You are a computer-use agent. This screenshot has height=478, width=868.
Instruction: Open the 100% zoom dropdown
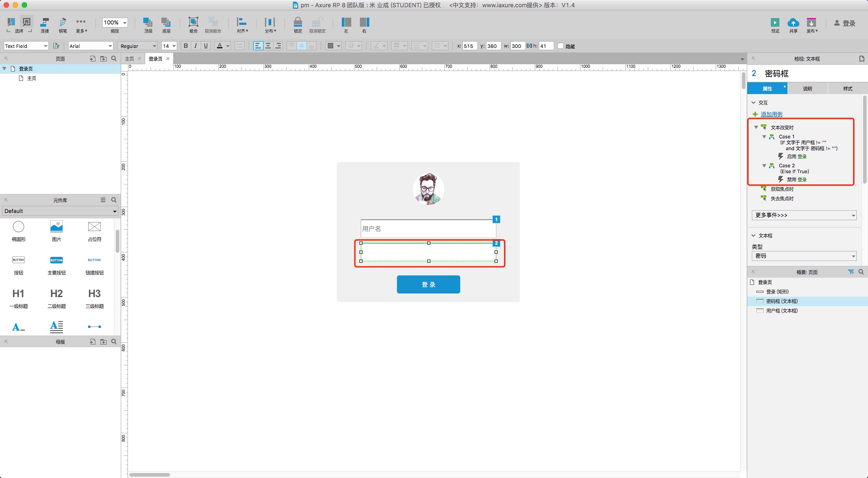point(115,22)
